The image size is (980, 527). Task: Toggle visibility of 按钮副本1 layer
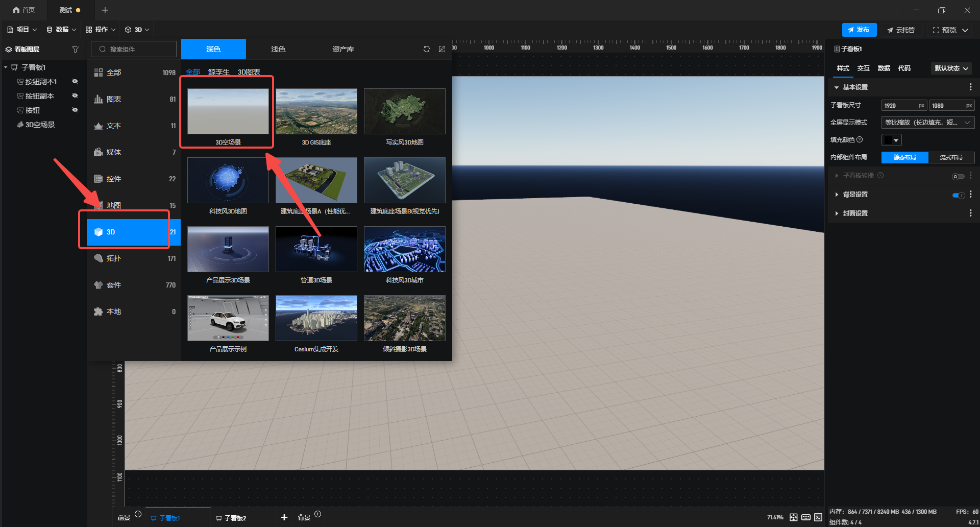[75, 82]
